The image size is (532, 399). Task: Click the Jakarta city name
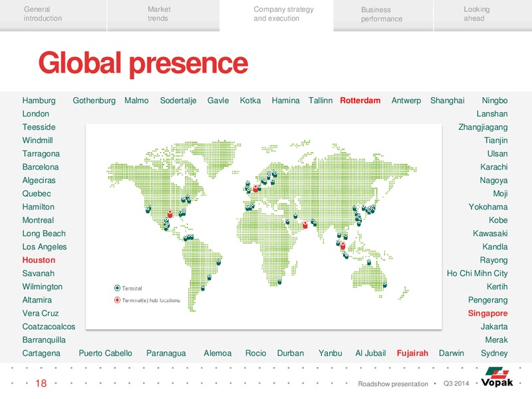tap(494, 327)
